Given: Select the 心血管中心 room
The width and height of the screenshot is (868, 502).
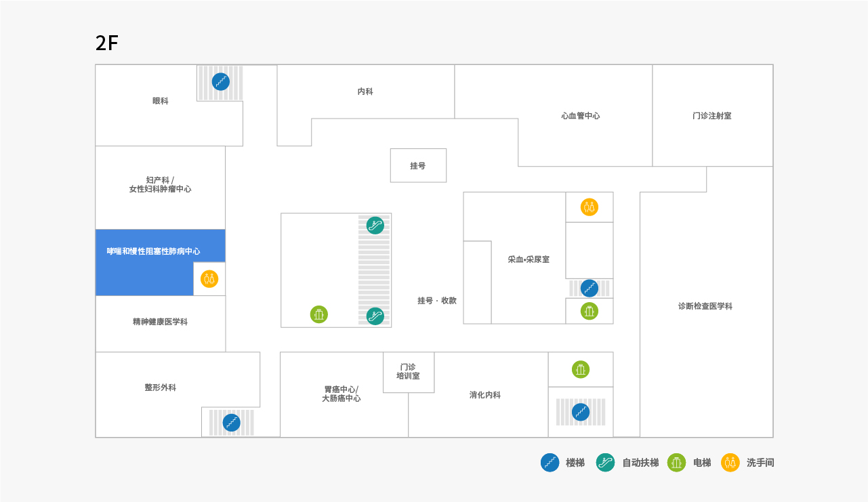Looking at the screenshot, I should [x=580, y=116].
